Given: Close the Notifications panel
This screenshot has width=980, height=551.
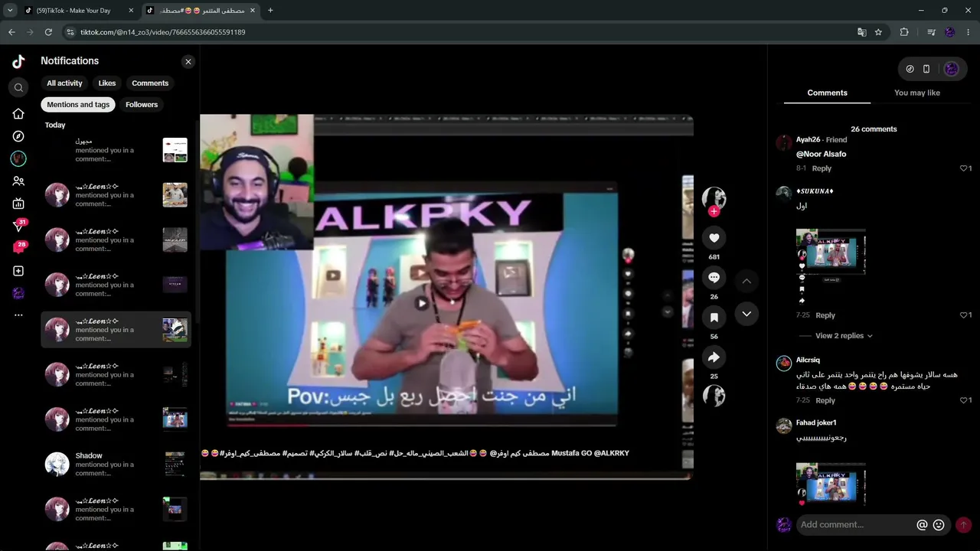Looking at the screenshot, I should point(188,62).
